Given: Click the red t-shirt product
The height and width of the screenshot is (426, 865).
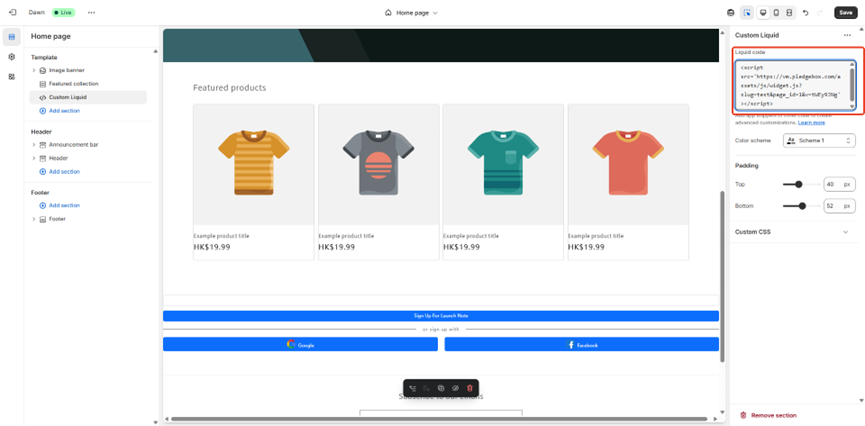Looking at the screenshot, I should [628, 162].
